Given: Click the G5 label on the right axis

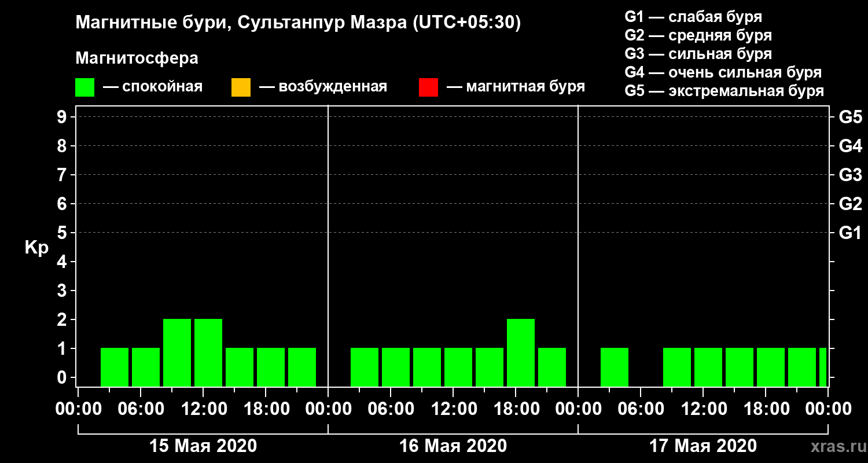Looking at the screenshot, I should [851, 117].
